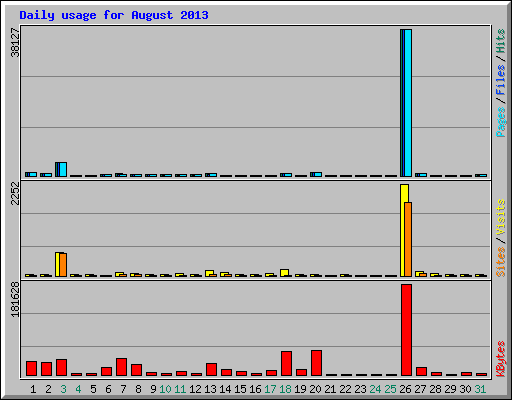Select the yellow visits bar for day 13

[x=209, y=273]
